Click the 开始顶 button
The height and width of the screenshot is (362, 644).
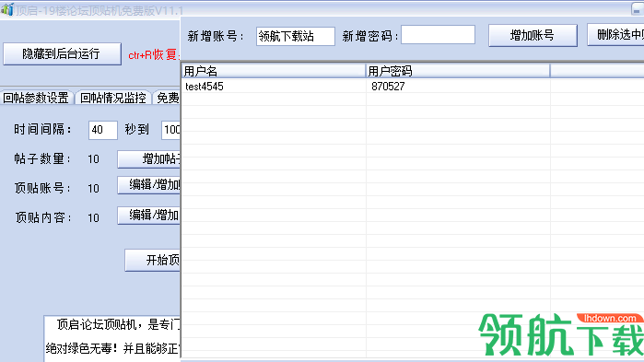pos(153,260)
